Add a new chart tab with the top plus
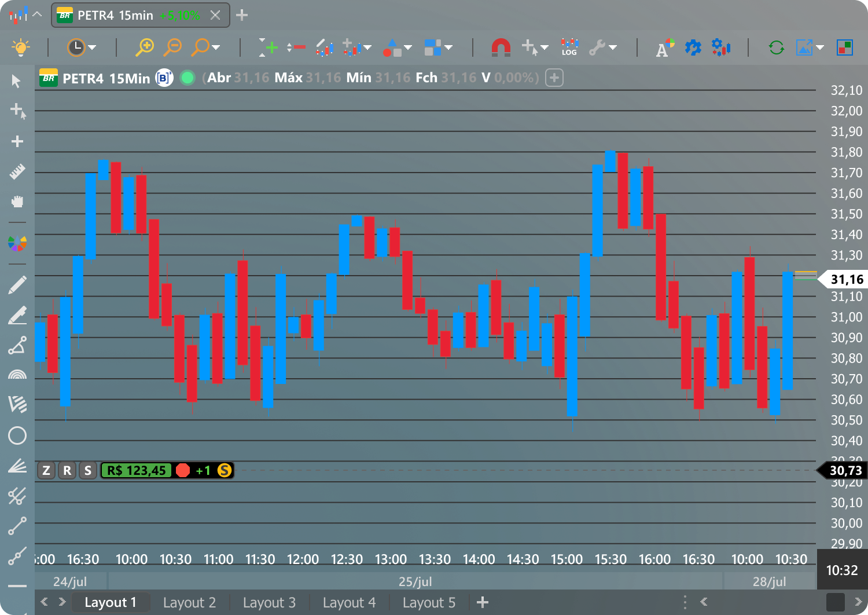This screenshot has height=615, width=868. click(x=242, y=15)
